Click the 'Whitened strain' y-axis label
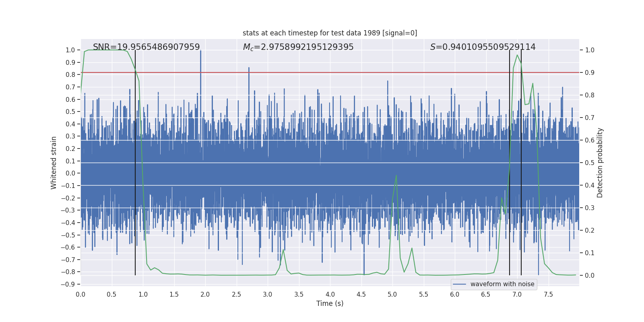 pyautogui.click(x=54, y=163)
